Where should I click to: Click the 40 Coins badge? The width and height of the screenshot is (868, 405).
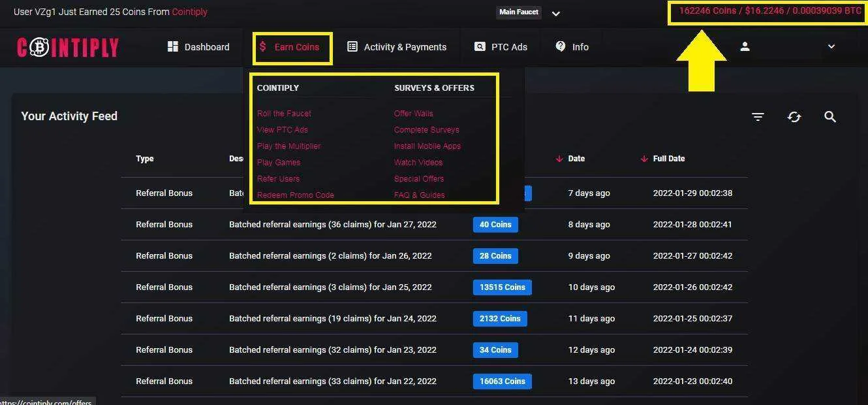click(x=495, y=225)
